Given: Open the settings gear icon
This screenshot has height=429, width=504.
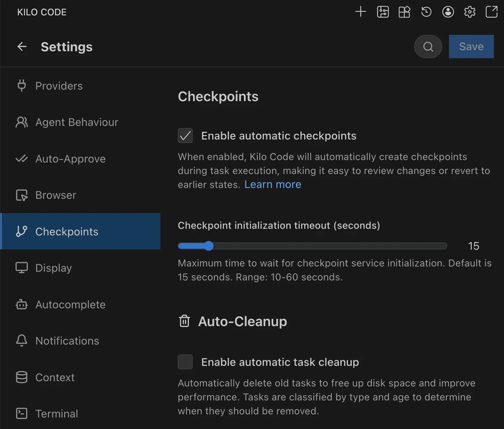Looking at the screenshot, I should [x=469, y=12].
